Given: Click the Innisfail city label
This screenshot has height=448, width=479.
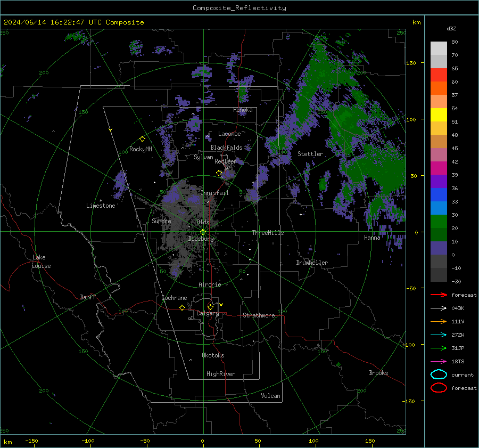Looking at the screenshot, I should click(214, 193).
